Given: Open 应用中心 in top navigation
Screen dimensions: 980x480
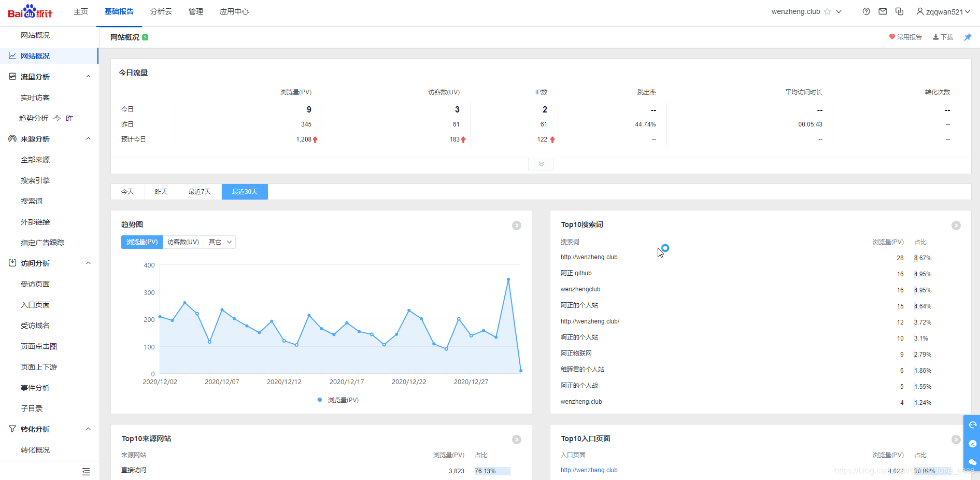Looking at the screenshot, I should click(234, 11).
